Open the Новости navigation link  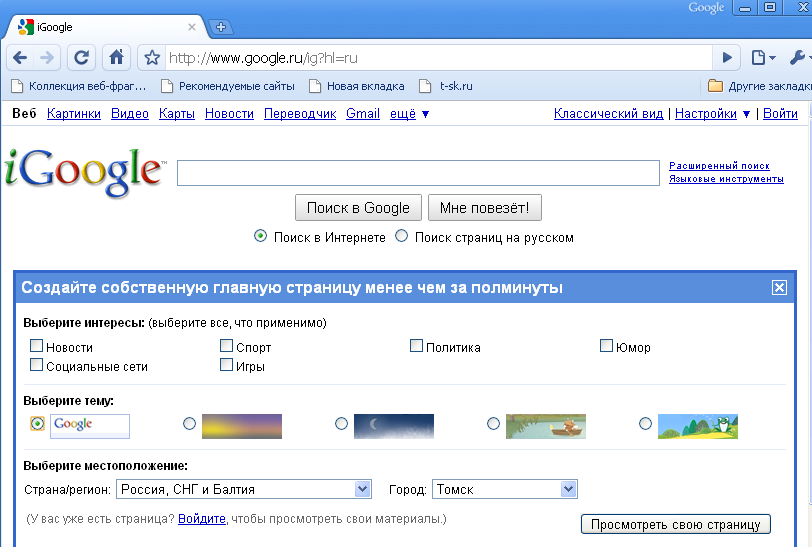(229, 113)
